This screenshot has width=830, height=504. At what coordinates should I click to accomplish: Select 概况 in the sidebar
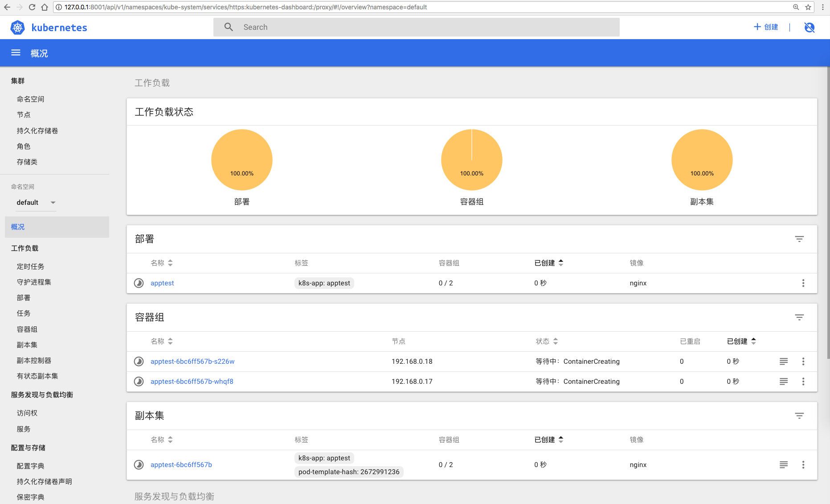[x=57, y=227]
